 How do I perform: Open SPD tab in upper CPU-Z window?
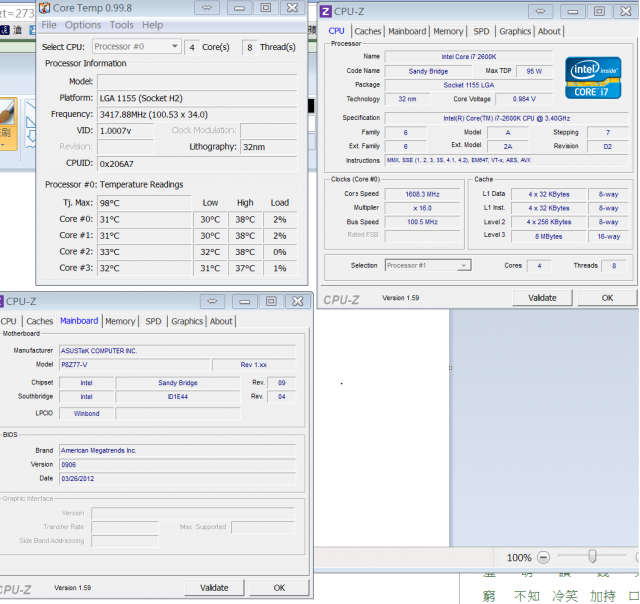click(481, 31)
